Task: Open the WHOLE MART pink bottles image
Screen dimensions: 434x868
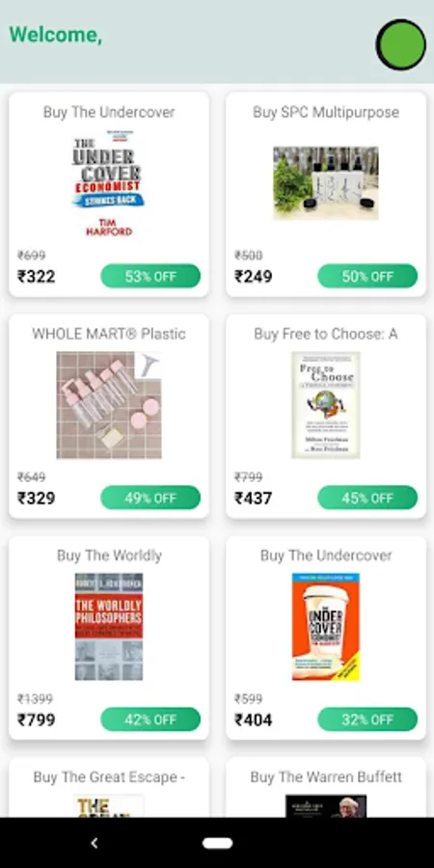Action: point(108,405)
